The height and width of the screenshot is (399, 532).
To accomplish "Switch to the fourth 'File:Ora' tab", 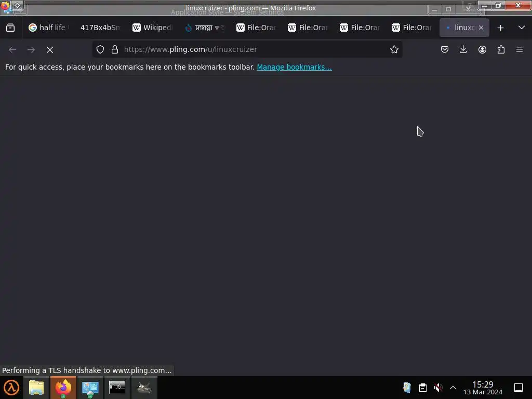I will [411, 28].
